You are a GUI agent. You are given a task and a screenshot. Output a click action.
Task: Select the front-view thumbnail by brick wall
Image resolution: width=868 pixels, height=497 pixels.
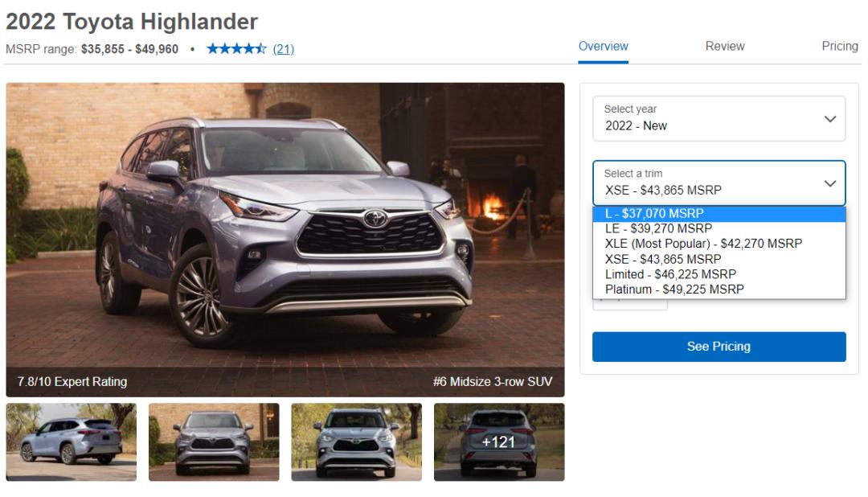(214, 442)
